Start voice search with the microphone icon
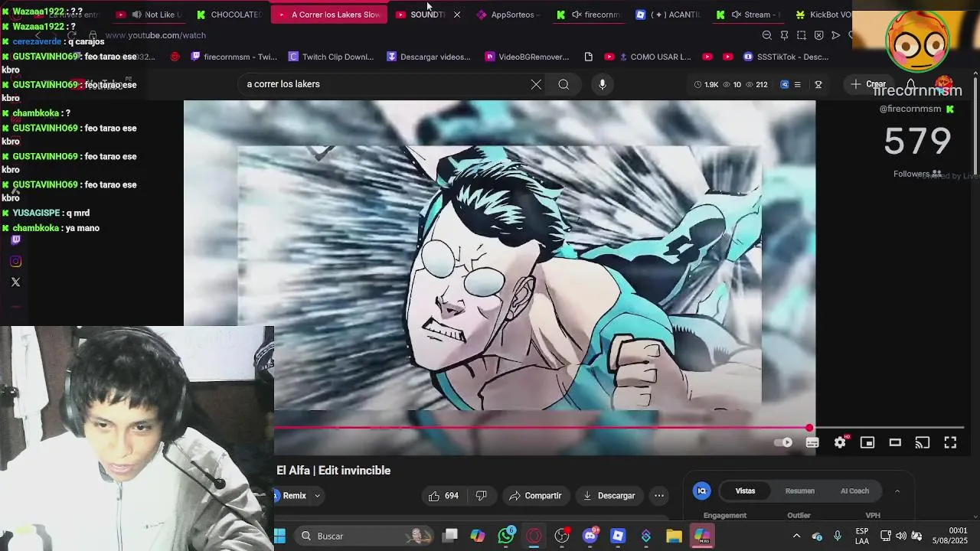The image size is (980, 551). 603,84
